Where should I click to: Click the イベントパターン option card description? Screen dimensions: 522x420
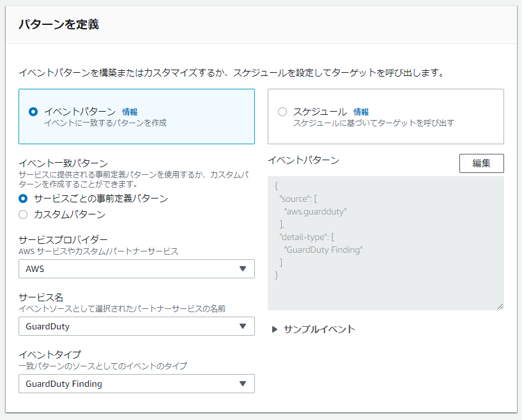(x=105, y=123)
